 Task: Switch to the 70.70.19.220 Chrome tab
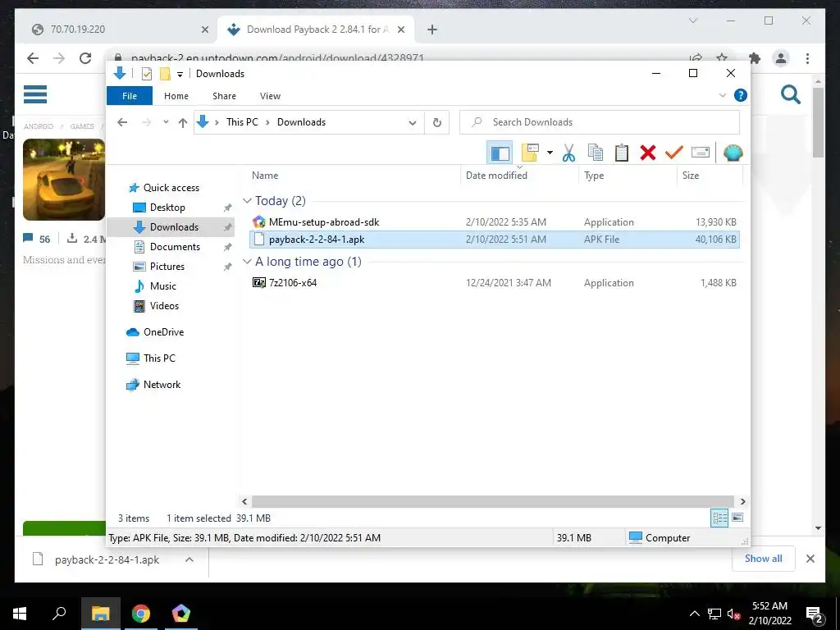point(121,30)
